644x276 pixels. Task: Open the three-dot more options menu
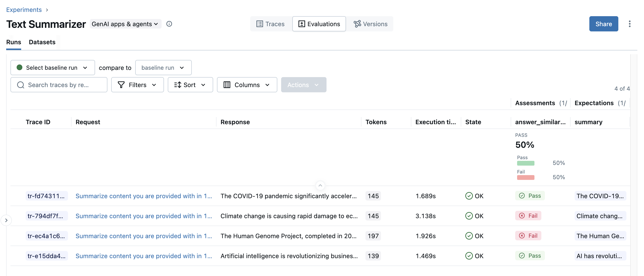(630, 24)
